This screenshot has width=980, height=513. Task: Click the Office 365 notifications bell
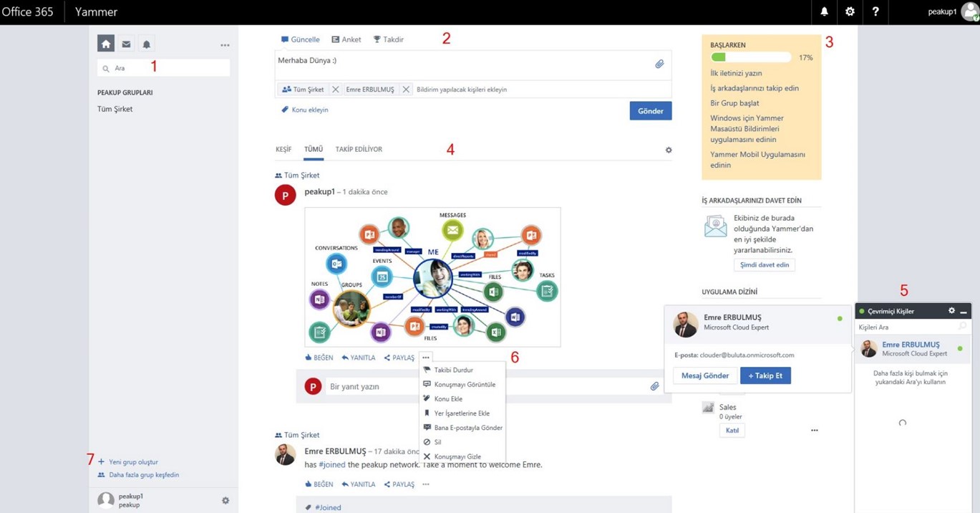pyautogui.click(x=824, y=12)
